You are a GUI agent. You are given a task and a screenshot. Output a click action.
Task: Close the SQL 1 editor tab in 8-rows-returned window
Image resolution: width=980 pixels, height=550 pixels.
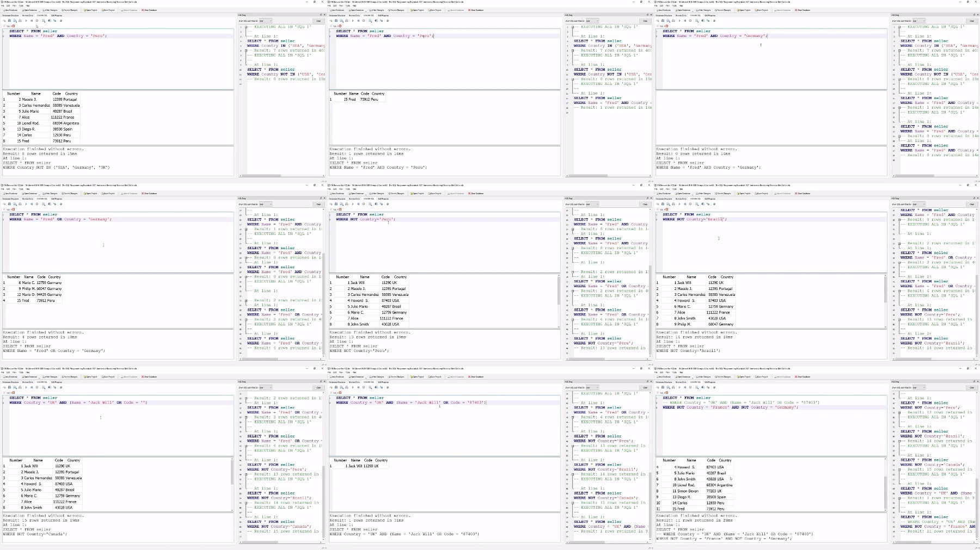tap(14, 26)
